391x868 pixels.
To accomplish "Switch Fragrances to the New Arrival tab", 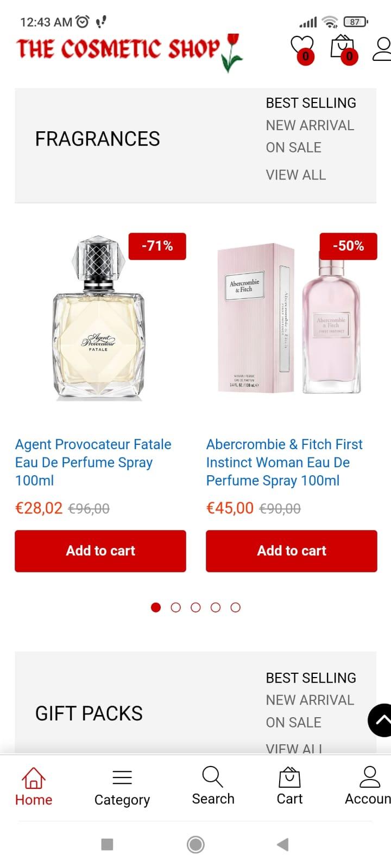I will coord(310,125).
